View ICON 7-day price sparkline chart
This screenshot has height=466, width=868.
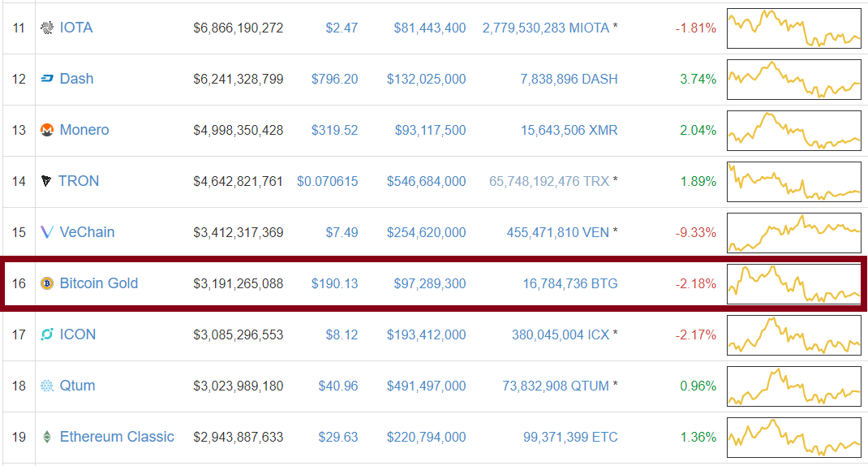coord(794,335)
